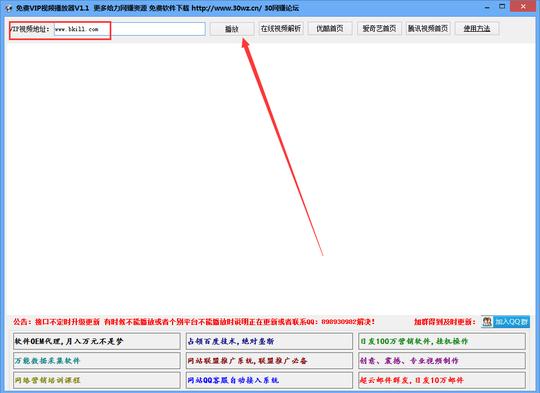The width and height of the screenshot is (540, 393).
Task: Open the 使用方法 link
Action: (x=477, y=29)
